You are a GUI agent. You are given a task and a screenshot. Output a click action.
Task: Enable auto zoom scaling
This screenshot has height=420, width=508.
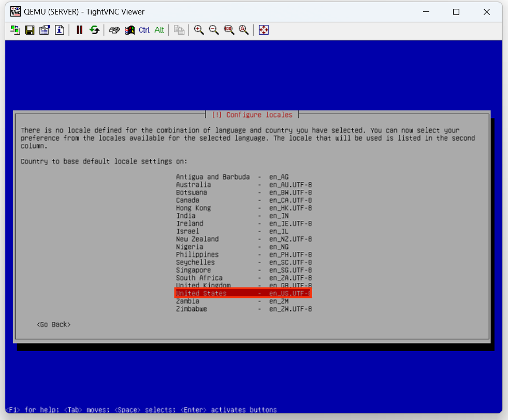[243, 30]
